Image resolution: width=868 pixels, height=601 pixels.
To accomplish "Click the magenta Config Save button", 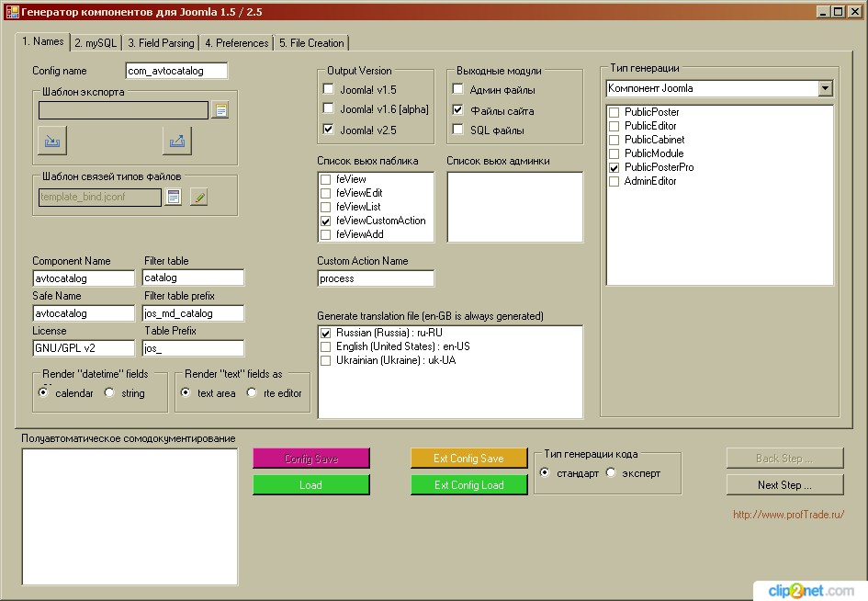I will click(311, 458).
